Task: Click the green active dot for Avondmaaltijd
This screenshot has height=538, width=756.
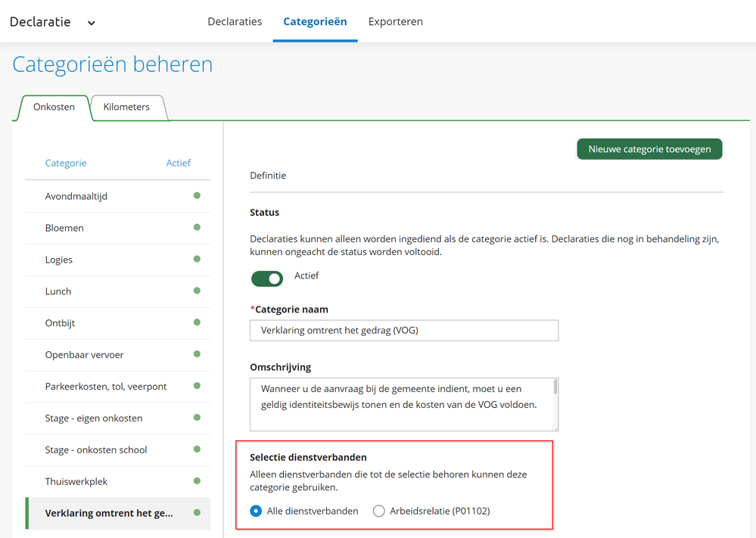Action: [197, 196]
